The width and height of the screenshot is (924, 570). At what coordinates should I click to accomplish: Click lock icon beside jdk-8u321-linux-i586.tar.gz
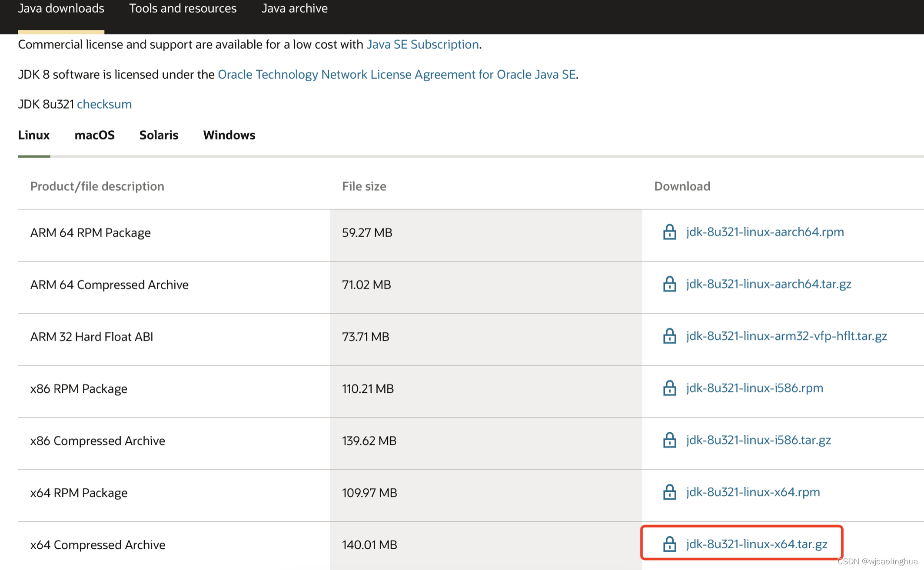[x=669, y=441]
